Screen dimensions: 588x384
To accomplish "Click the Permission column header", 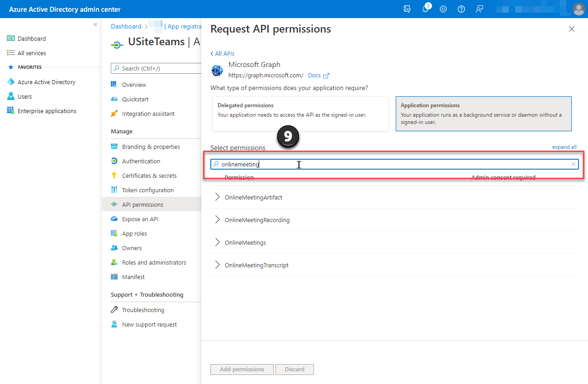I will (239, 177).
